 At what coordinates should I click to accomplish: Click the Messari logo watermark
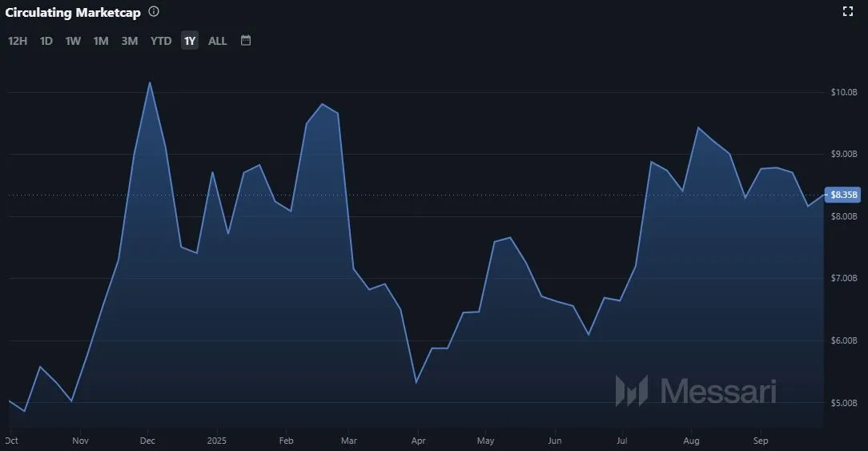[x=695, y=391]
